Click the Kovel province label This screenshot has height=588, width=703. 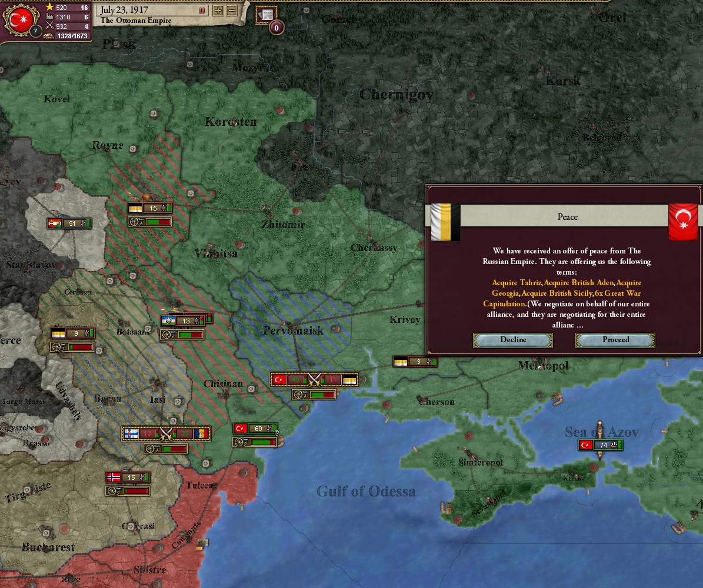click(57, 99)
